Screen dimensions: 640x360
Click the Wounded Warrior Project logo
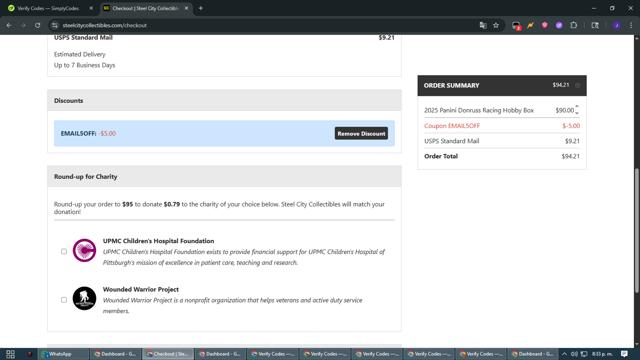coord(84,298)
